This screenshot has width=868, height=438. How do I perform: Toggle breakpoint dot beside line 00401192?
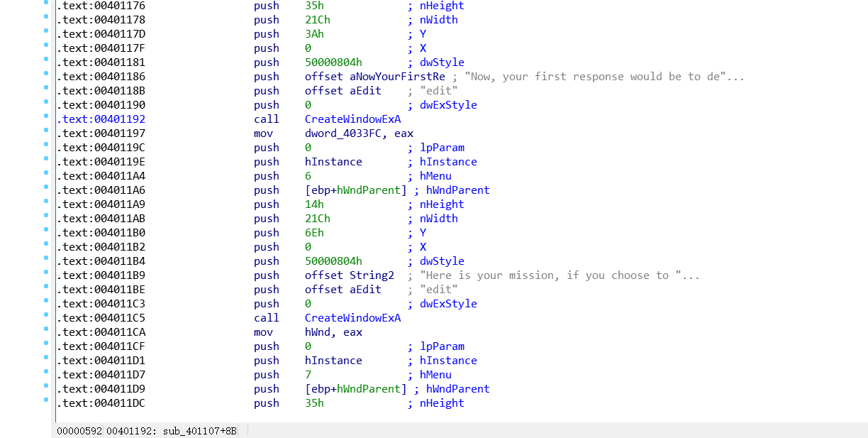[x=46, y=116]
